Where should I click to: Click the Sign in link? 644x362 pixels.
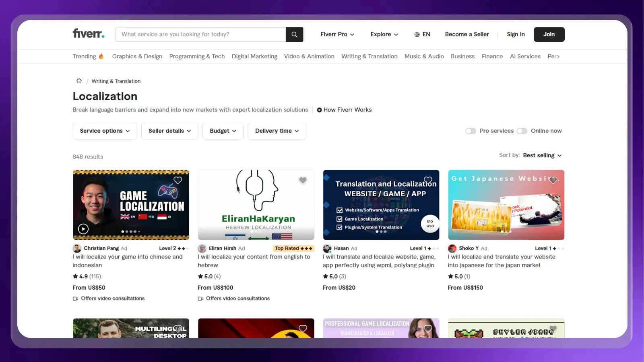(x=516, y=35)
